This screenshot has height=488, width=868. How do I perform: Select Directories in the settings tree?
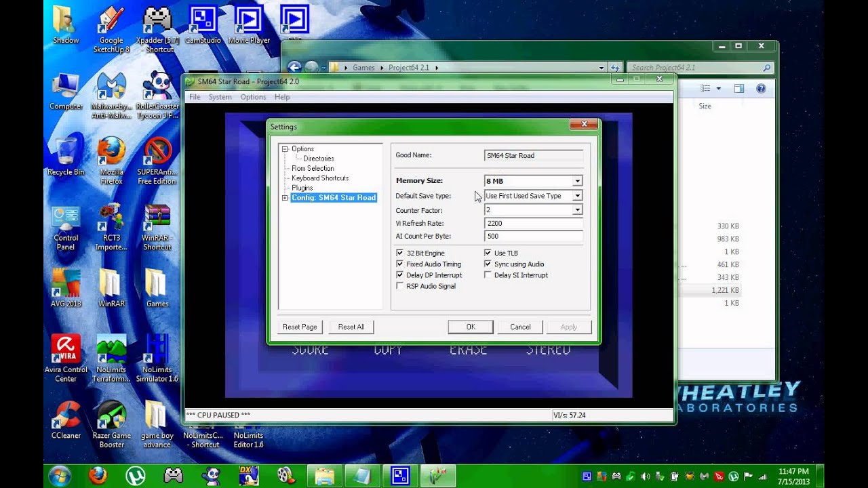tap(319, 159)
